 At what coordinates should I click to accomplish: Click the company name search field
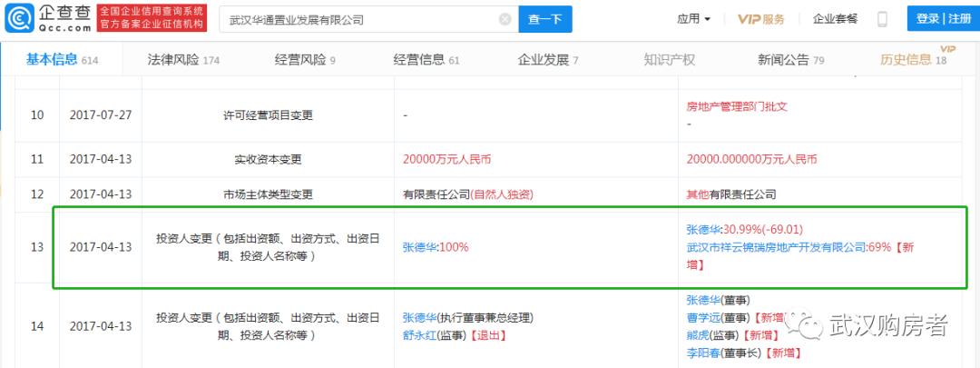click(x=368, y=19)
